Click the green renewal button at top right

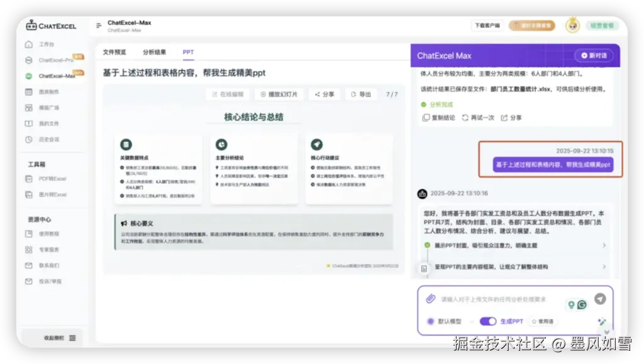(602, 25)
